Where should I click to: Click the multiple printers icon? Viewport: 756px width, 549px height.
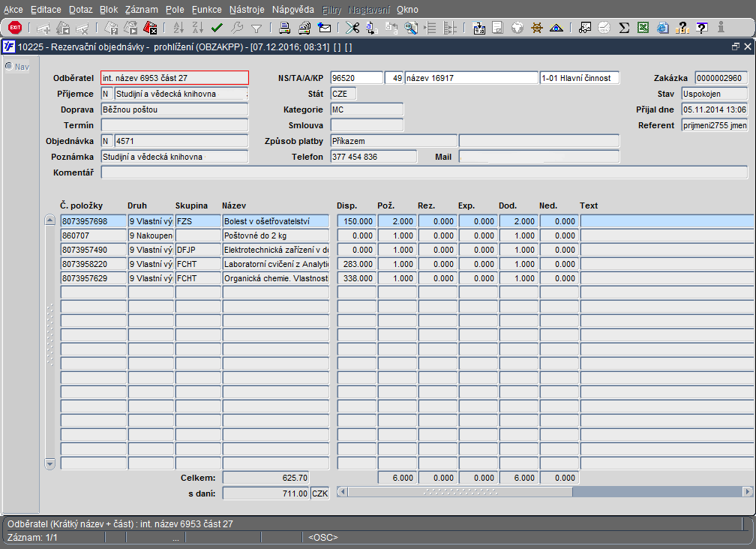tap(304, 28)
